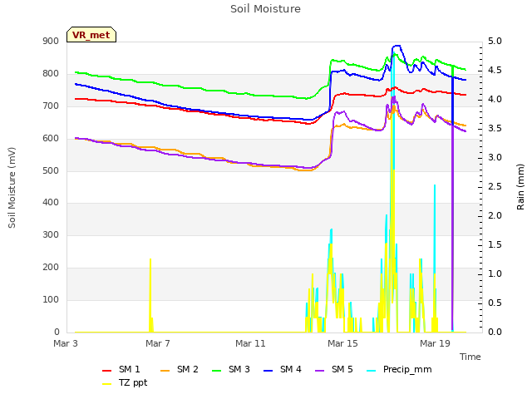Viewport: 532px width, 399px height.
Task: Toggle the SM 4 legend entry
Action: pos(283,369)
